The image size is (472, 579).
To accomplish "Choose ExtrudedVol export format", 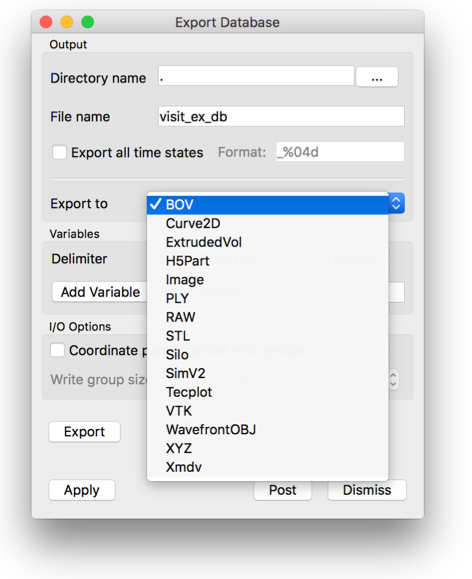I will tap(268, 242).
